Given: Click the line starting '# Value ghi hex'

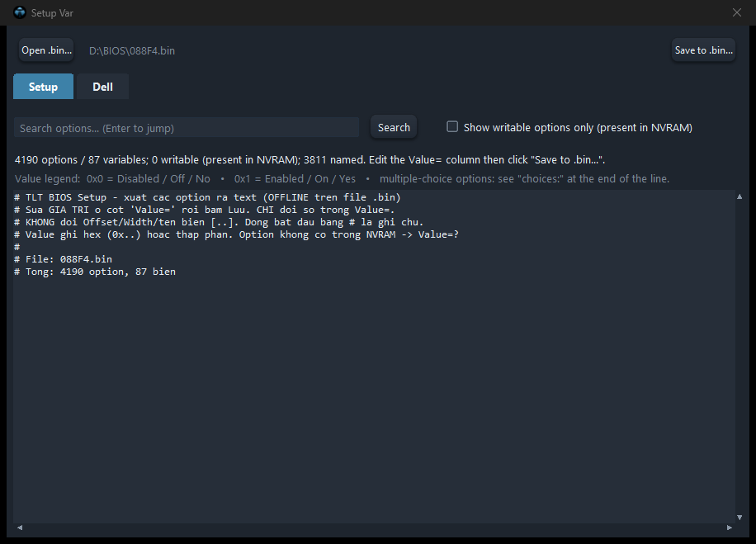Looking at the screenshot, I should point(236,235).
